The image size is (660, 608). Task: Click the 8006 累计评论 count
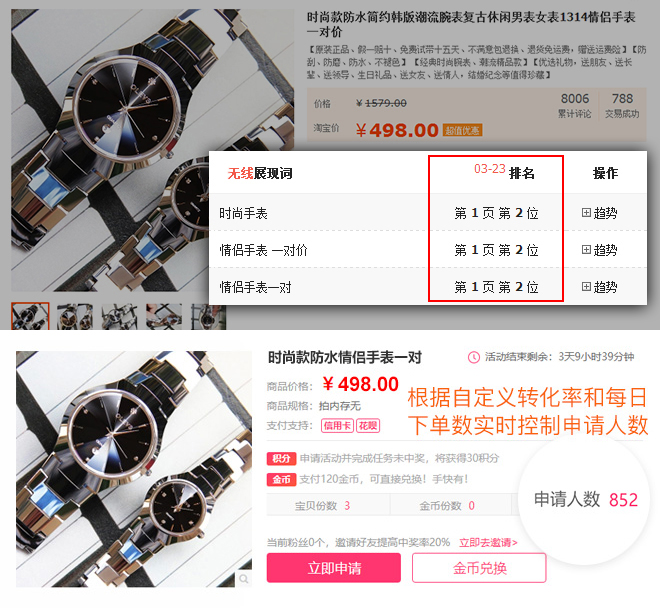click(x=575, y=105)
